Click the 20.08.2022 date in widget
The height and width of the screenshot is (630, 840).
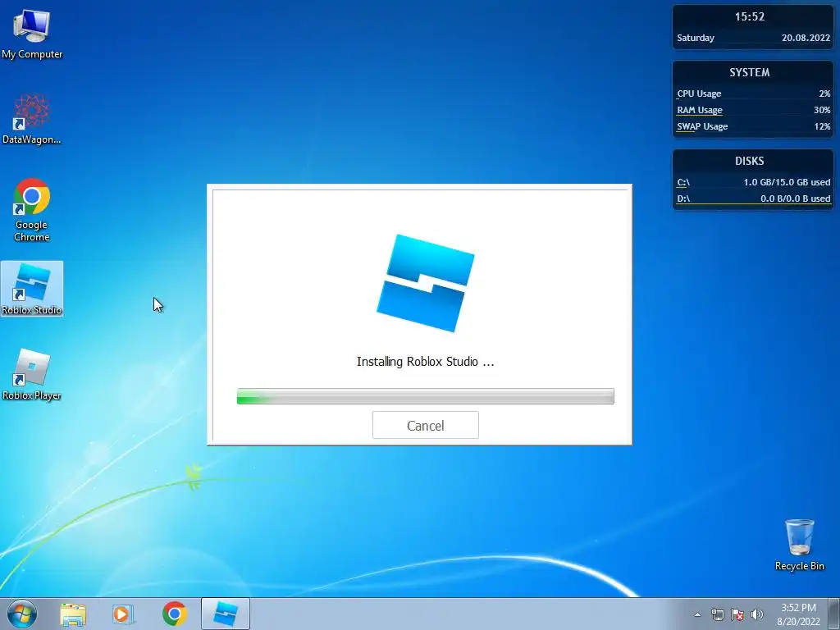click(806, 38)
